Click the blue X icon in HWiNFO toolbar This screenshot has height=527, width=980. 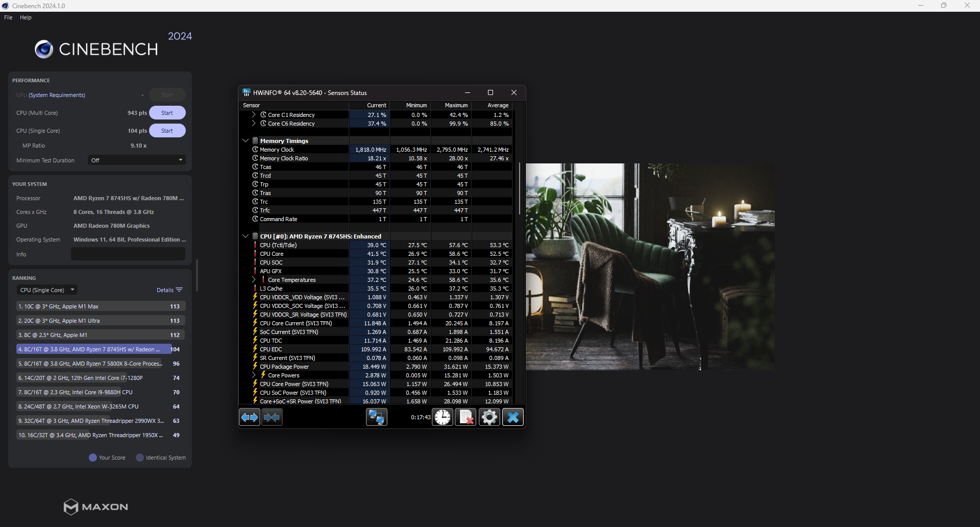(512, 417)
